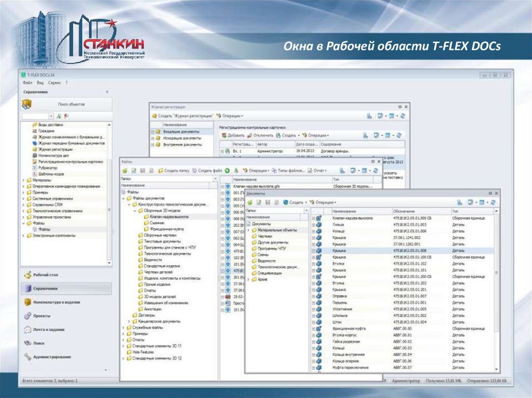Screen dimensions: 532x398
Task: Open the Вид menu
Action: (40, 83)
